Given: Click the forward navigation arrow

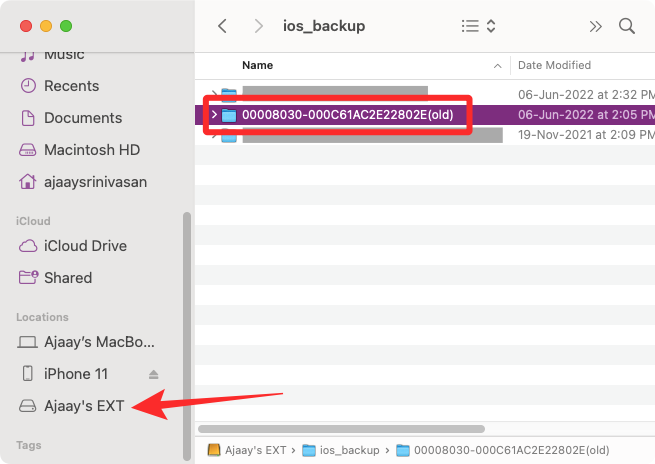Looking at the screenshot, I should coord(259,26).
